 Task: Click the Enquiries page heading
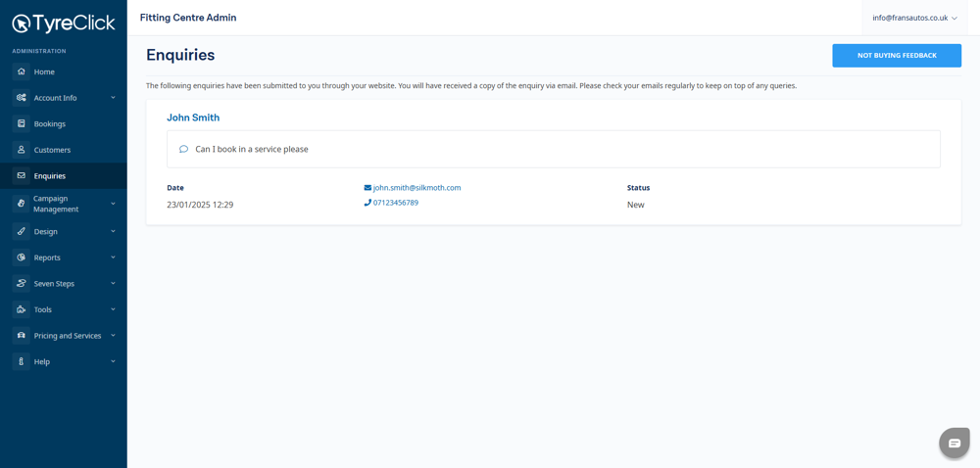click(180, 55)
